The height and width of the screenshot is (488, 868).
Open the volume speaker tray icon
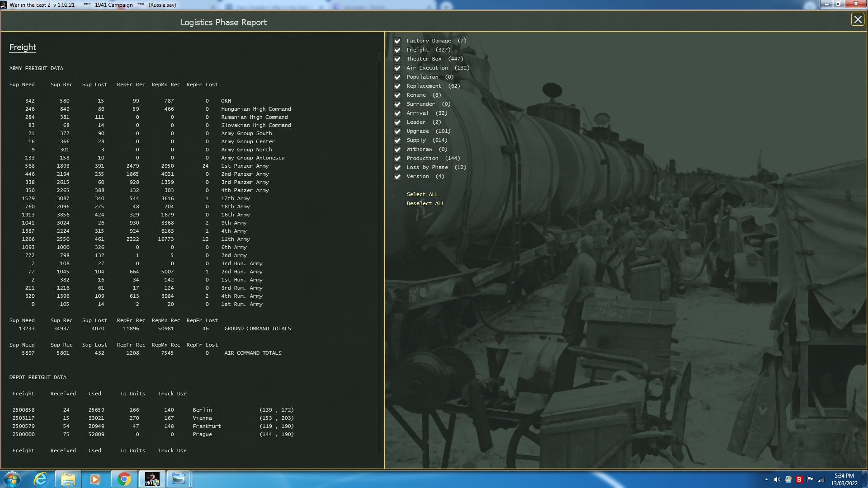777,479
